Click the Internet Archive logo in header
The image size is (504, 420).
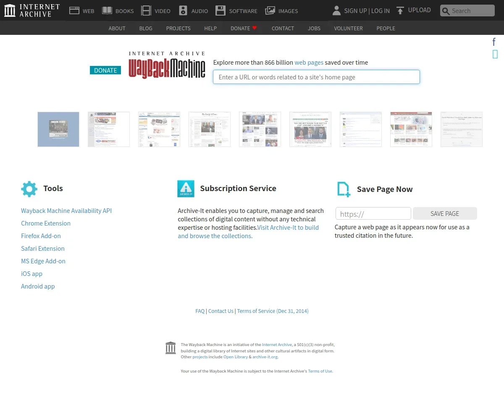pyautogui.click(x=32, y=10)
